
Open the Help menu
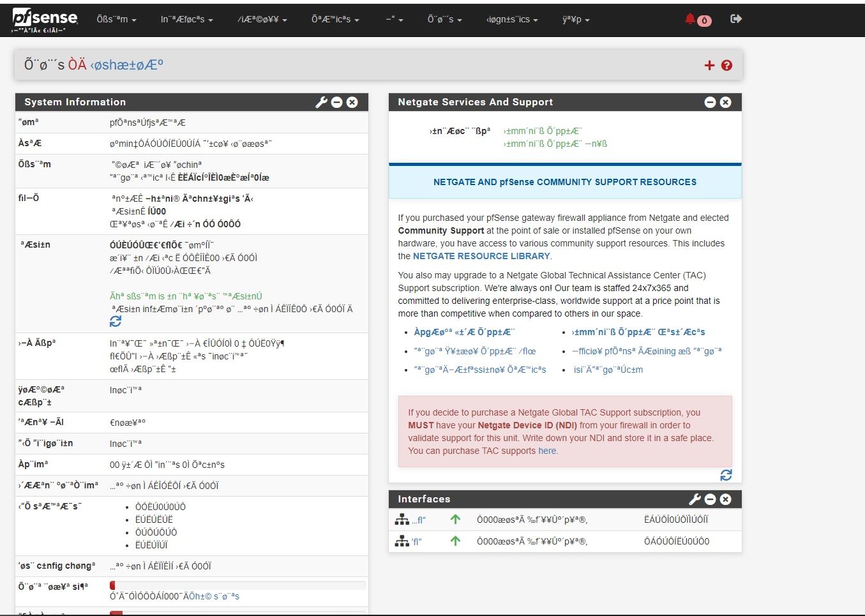[x=576, y=20]
